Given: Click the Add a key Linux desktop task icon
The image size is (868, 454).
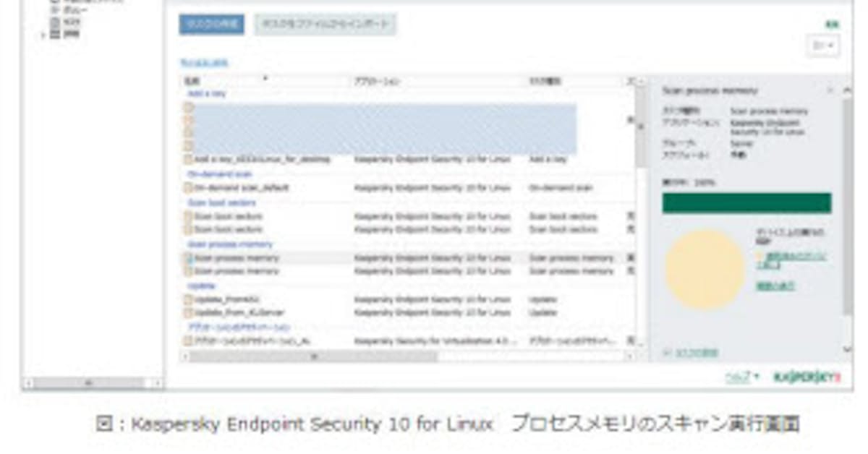Looking at the screenshot, I should pos(188,159).
